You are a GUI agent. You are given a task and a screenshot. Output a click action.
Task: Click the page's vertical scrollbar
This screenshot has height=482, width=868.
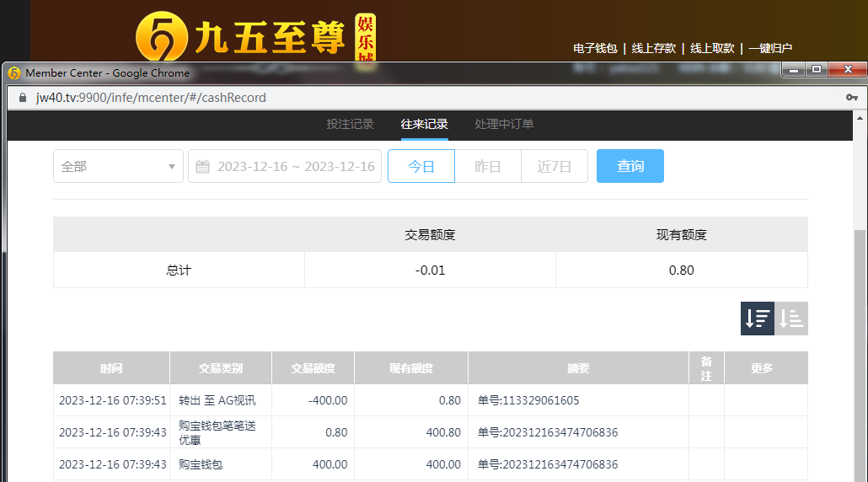click(x=860, y=337)
